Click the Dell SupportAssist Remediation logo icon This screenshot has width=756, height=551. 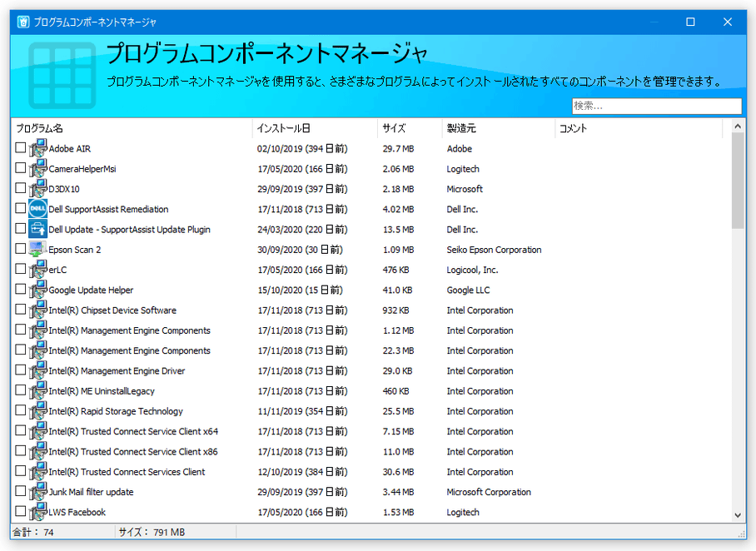(37, 209)
